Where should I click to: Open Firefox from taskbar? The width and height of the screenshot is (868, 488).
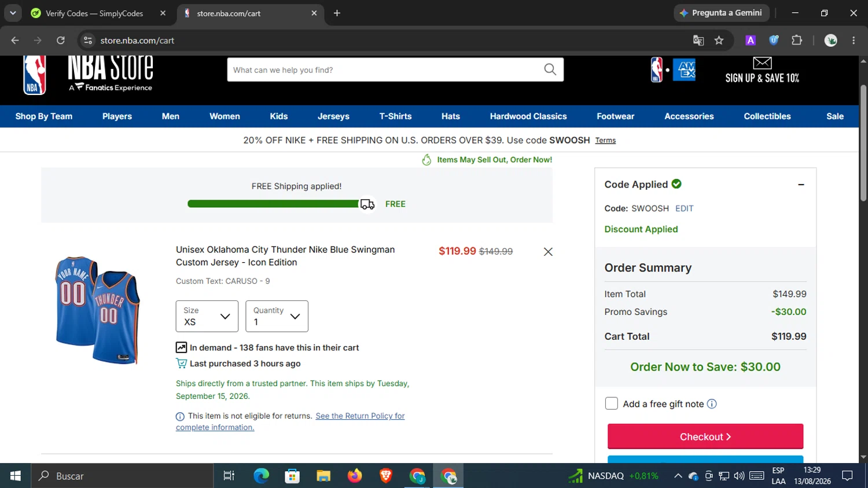[x=355, y=476]
